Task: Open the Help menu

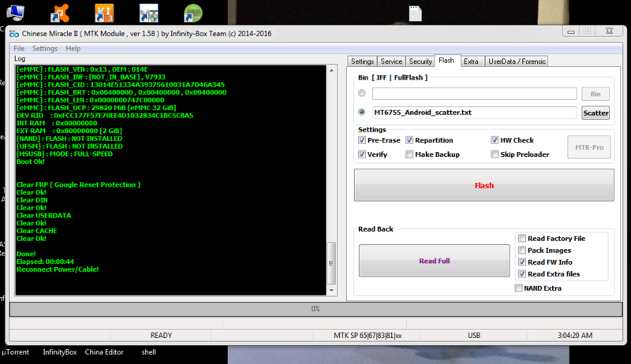Action: point(73,49)
